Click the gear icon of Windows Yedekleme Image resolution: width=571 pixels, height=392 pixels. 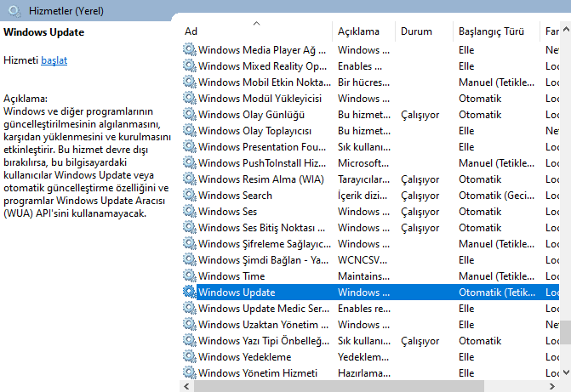click(x=190, y=356)
